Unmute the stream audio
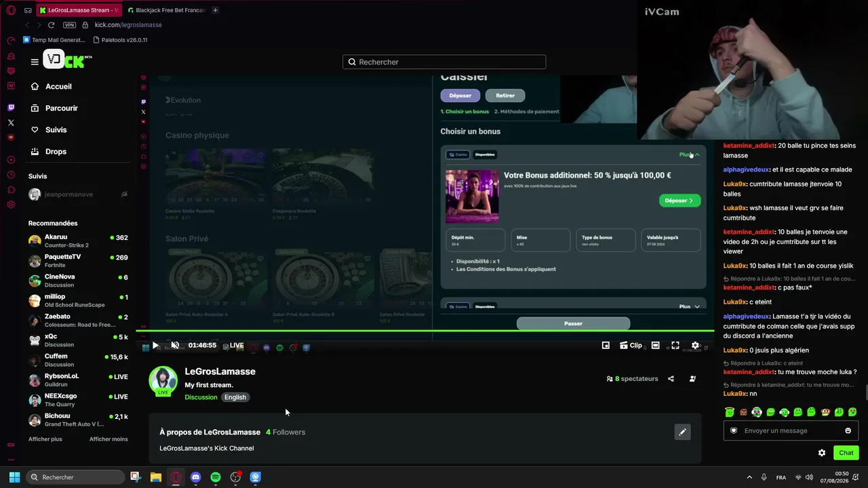 coord(175,346)
